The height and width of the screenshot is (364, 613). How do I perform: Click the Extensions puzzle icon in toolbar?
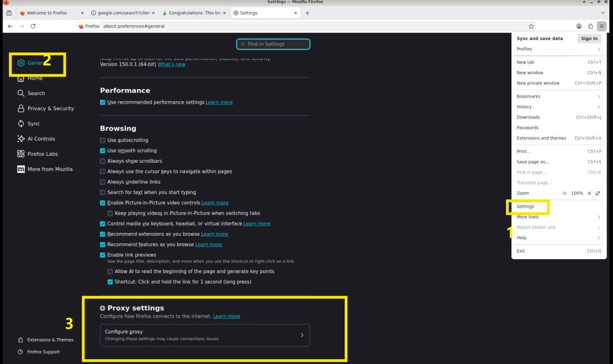click(x=590, y=26)
